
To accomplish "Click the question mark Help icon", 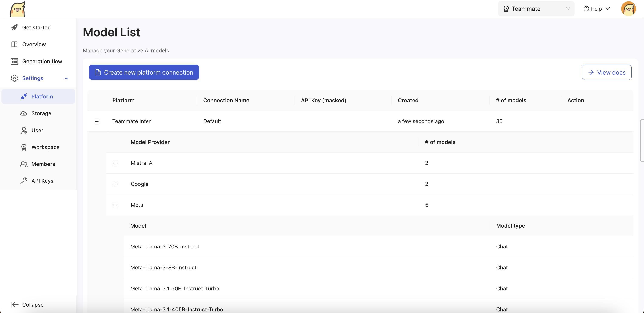I will tap(586, 9).
